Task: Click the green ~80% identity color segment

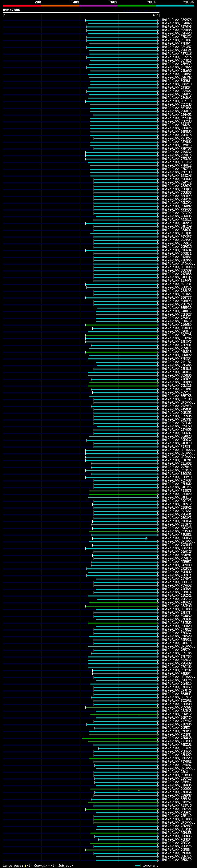Action: tap(137, 6)
